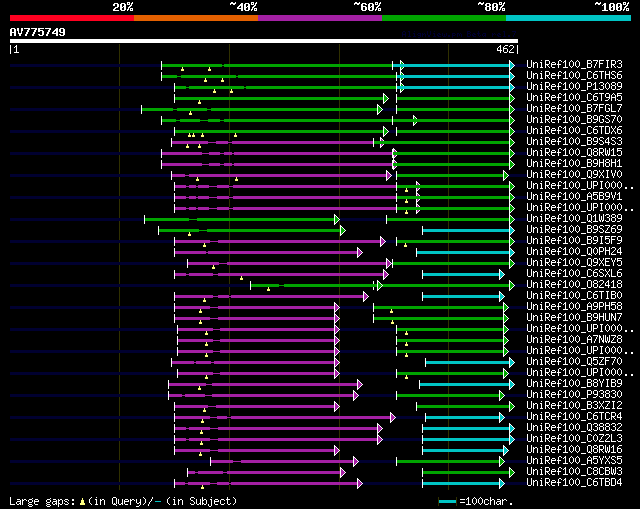Click the white query sequence bar
This screenshot has height=509, width=640.
point(264,41)
